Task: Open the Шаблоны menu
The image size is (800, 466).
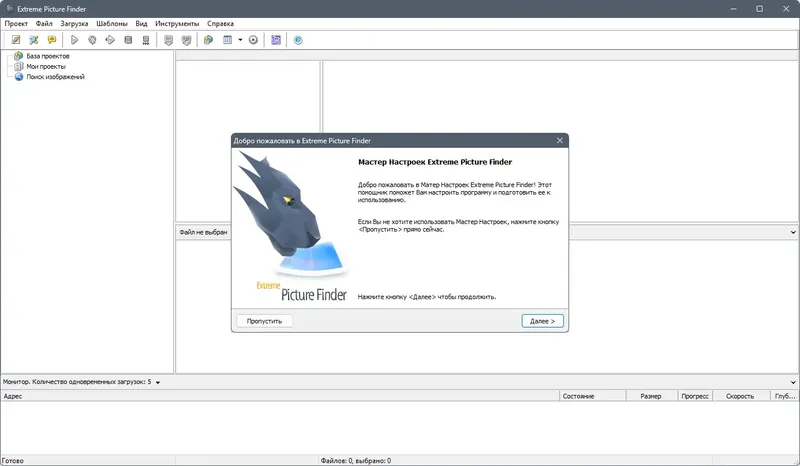Action: [x=112, y=23]
